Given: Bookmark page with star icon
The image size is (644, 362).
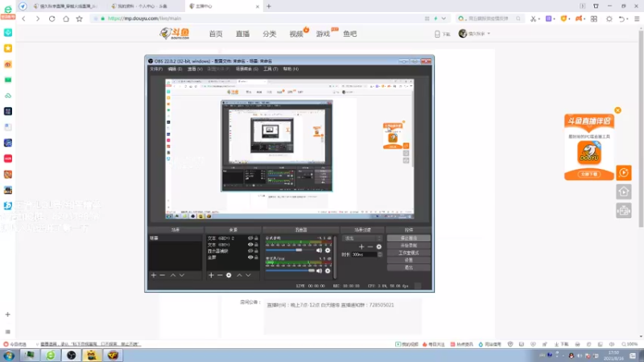Looking at the screenshot, I should click(x=79, y=19).
